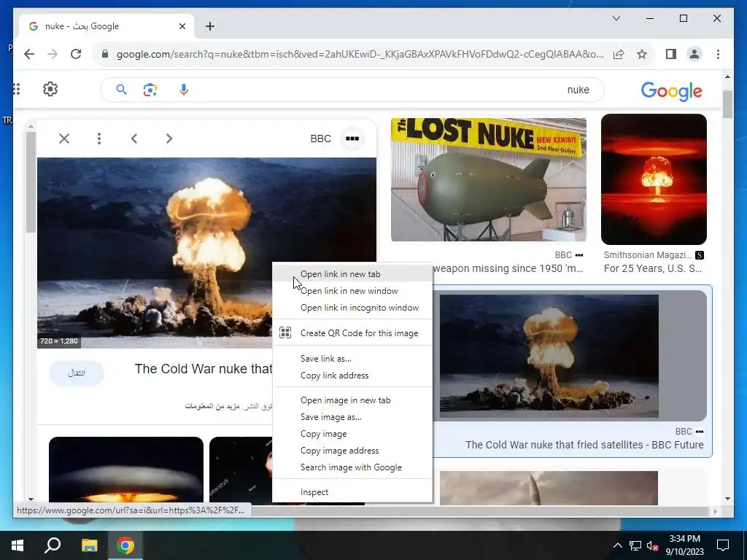Select Save image as...
The width and height of the screenshot is (747, 560).
352,416
